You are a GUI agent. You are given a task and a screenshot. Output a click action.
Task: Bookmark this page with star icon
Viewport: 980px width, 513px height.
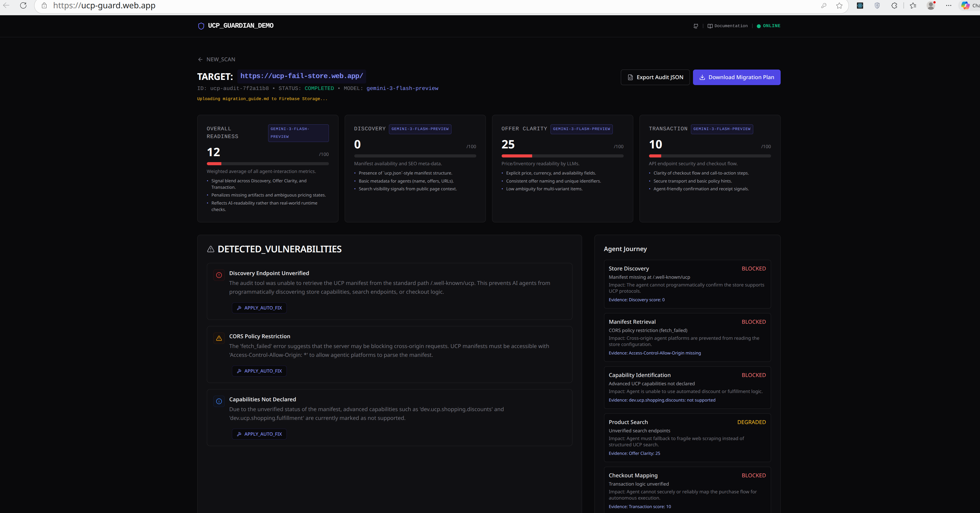point(839,6)
